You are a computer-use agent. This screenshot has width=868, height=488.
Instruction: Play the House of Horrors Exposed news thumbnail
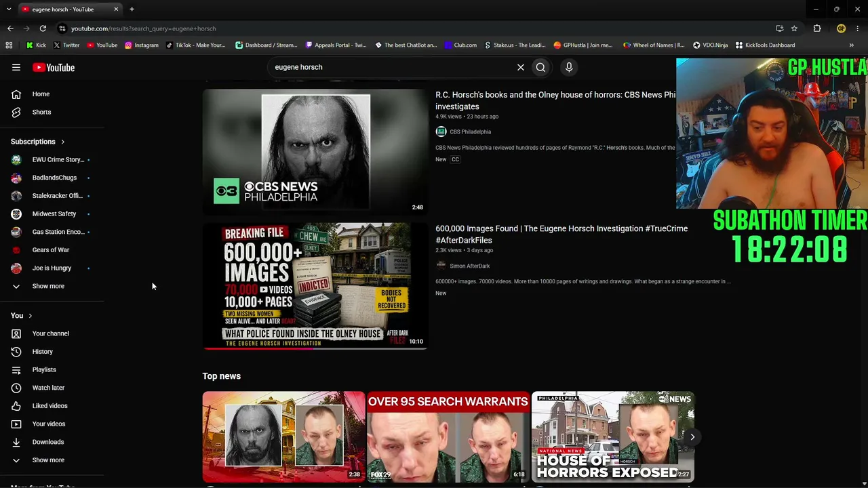tap(613, 436)
